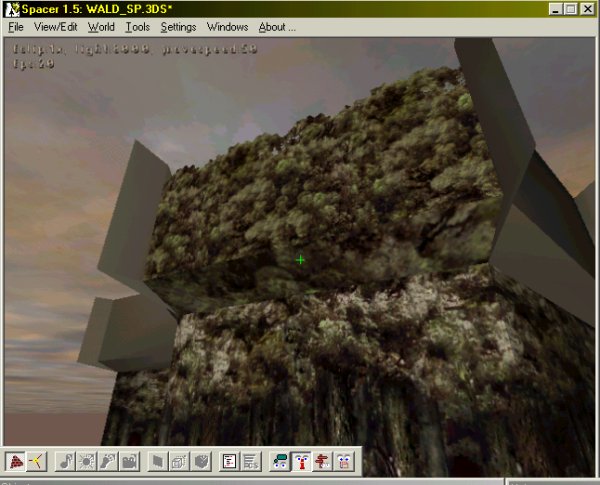Image resolution: width=600 pixels, height=485 pixels.
Task: Open the Settings menu
Action: pyautogui.click(x=178, y=27)
